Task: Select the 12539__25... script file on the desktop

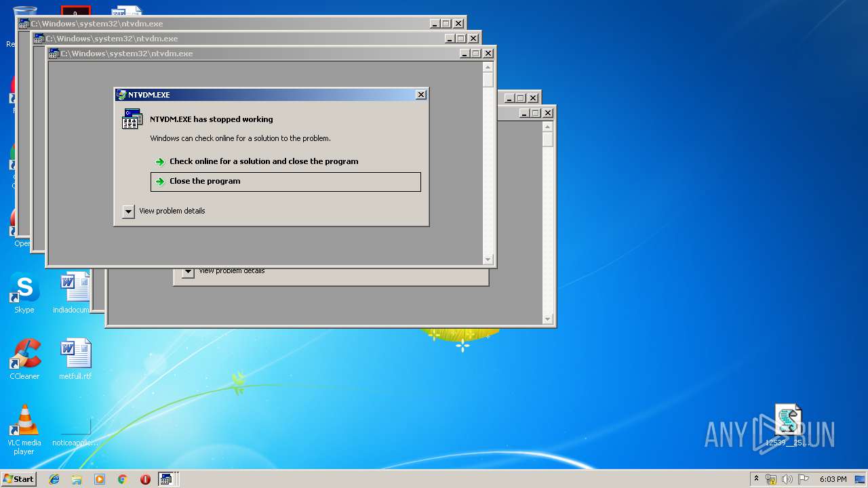Action: pos(788,426)
